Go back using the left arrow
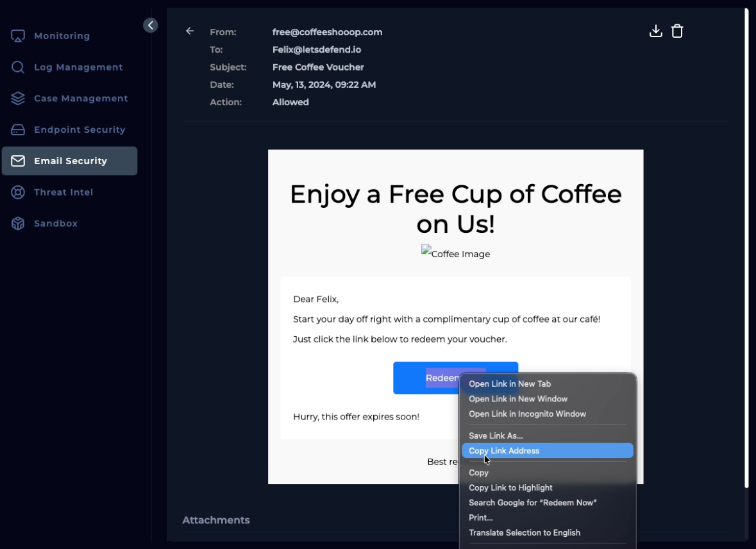This screenshot has width=756, height=549. tap(190, 31)
